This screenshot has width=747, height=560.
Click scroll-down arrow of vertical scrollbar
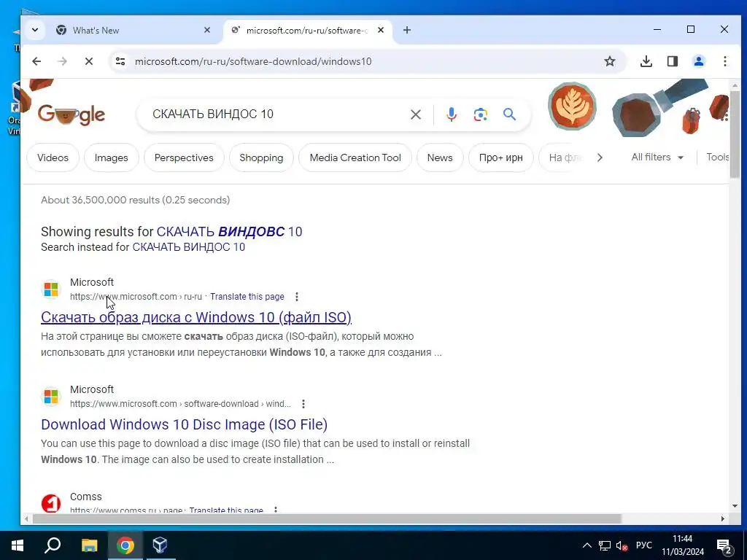[x=735, y=506]
